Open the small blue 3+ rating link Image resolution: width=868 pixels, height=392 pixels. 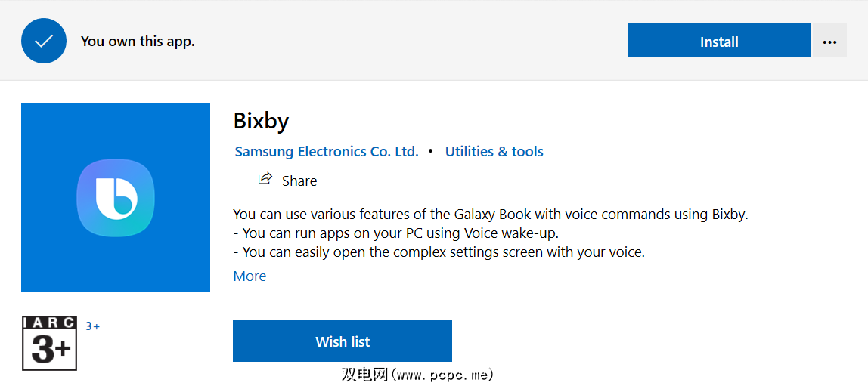92,326
